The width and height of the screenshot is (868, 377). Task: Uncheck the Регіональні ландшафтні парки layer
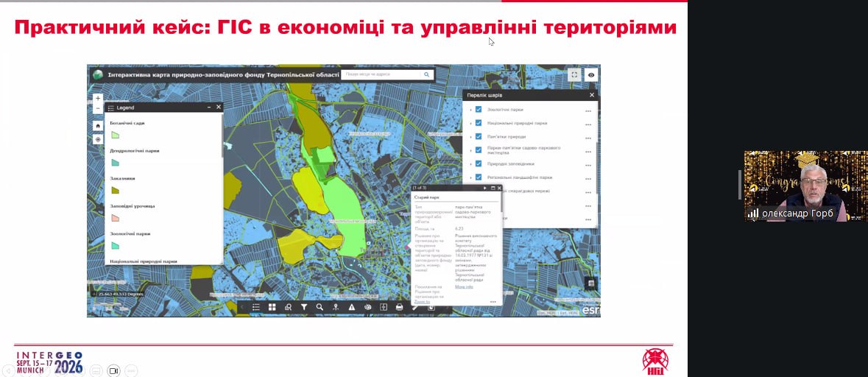[479, 177]
